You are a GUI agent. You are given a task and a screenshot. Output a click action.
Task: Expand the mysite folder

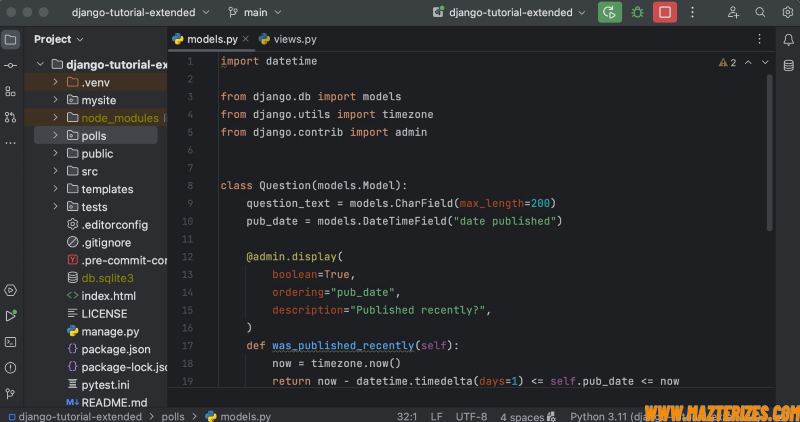(x=55, y=100)
